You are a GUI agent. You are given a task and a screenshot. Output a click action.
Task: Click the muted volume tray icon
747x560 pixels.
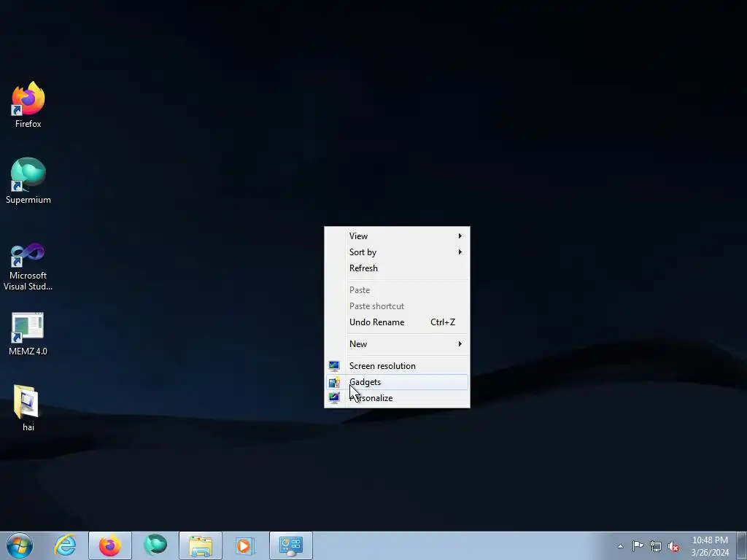click(673, 546)
